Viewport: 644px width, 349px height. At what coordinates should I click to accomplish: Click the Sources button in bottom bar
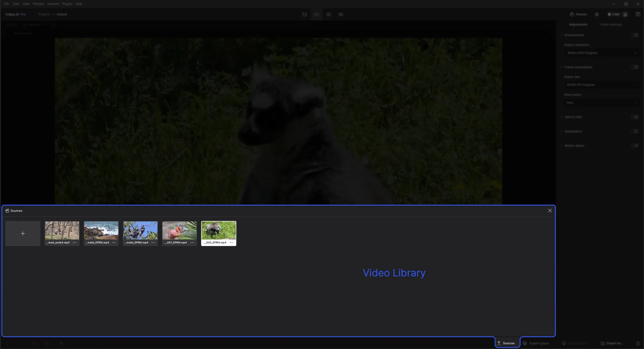click(x=507, y=343)
